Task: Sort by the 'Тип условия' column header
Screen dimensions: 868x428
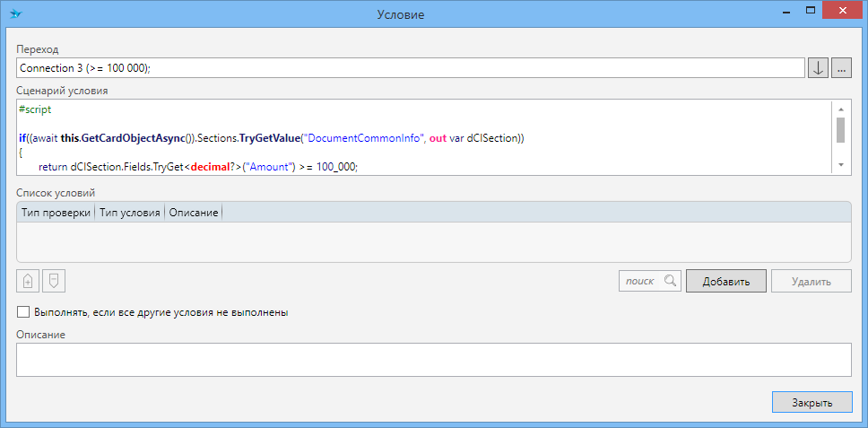Action: click(129, 213)
